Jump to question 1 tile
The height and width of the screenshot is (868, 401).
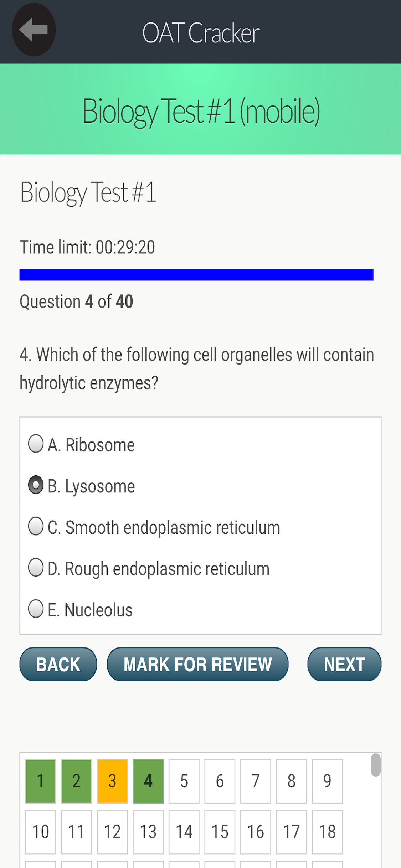point(41,781)
